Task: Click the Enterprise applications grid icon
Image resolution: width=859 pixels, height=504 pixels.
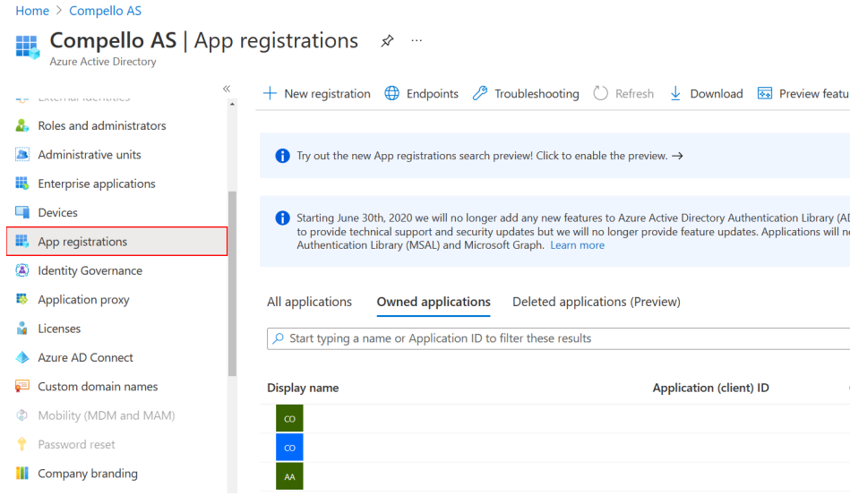Action: pos(21,184)
